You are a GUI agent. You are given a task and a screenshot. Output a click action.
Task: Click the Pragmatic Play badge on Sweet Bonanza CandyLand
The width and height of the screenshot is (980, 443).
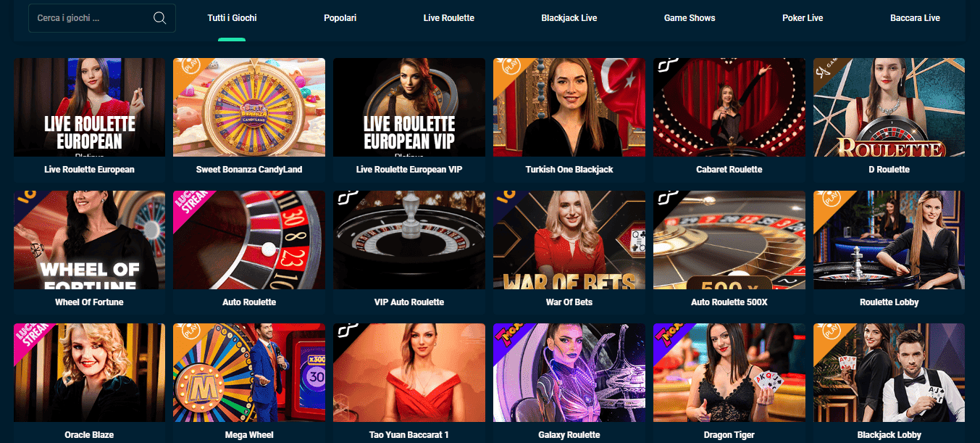[x=184, y=68]
